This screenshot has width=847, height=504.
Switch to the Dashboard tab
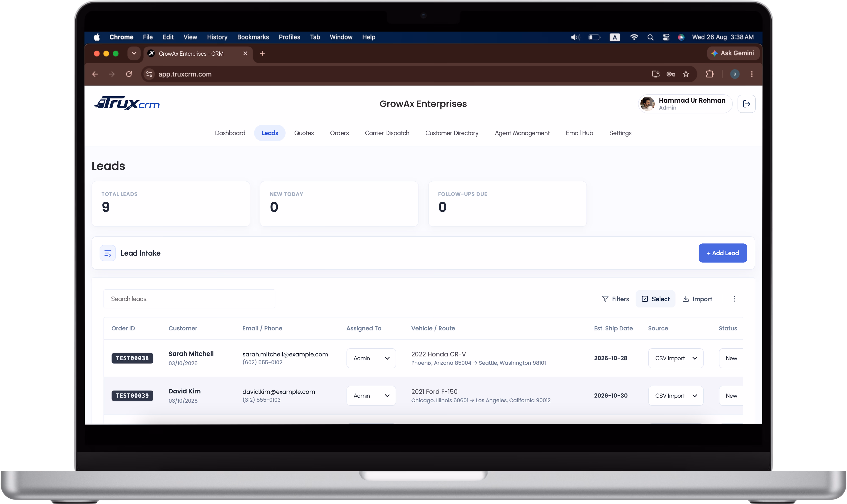230,133
